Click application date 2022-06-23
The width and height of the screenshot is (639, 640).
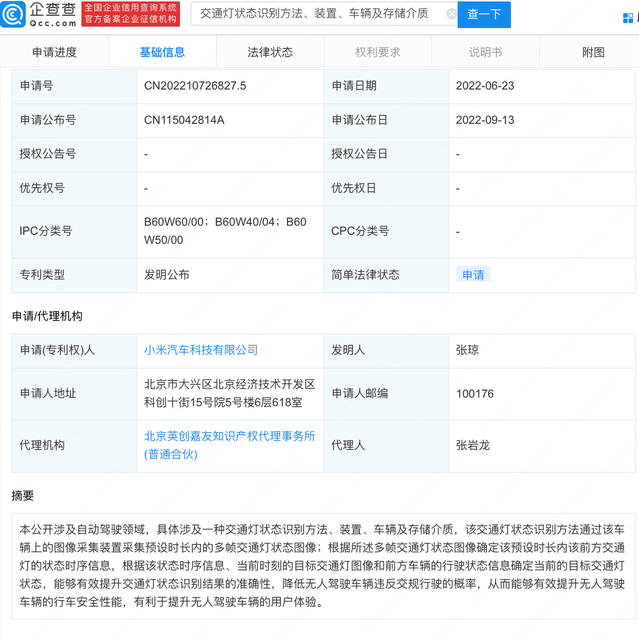[x=485, y=86]
